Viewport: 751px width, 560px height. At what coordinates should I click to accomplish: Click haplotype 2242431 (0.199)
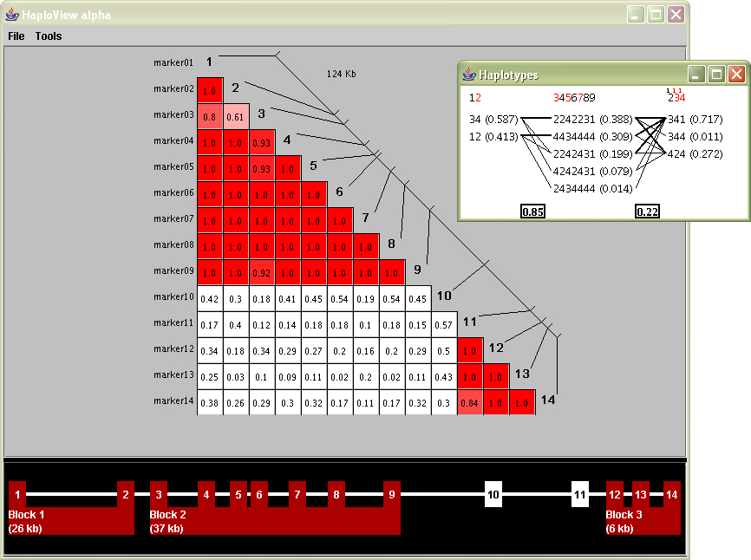pyautogui.click(x=593, y=154)
